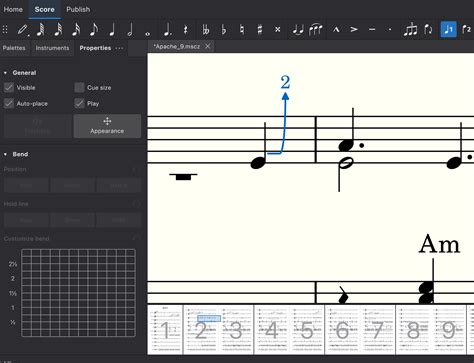Select the Am chord symbol
This screenshot has height=363, width=474.
pyautogui.click(x=439, y=244)
